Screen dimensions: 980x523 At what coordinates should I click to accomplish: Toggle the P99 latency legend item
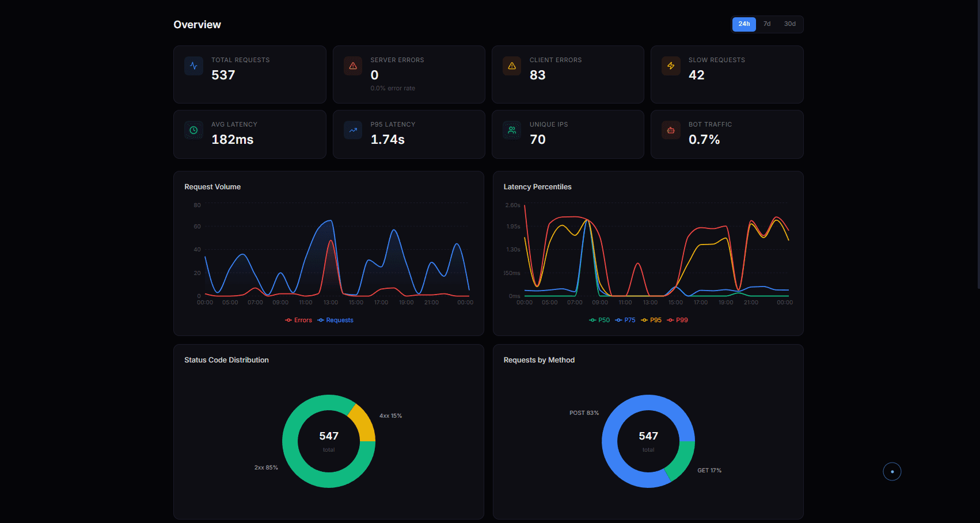pos(677,320)
